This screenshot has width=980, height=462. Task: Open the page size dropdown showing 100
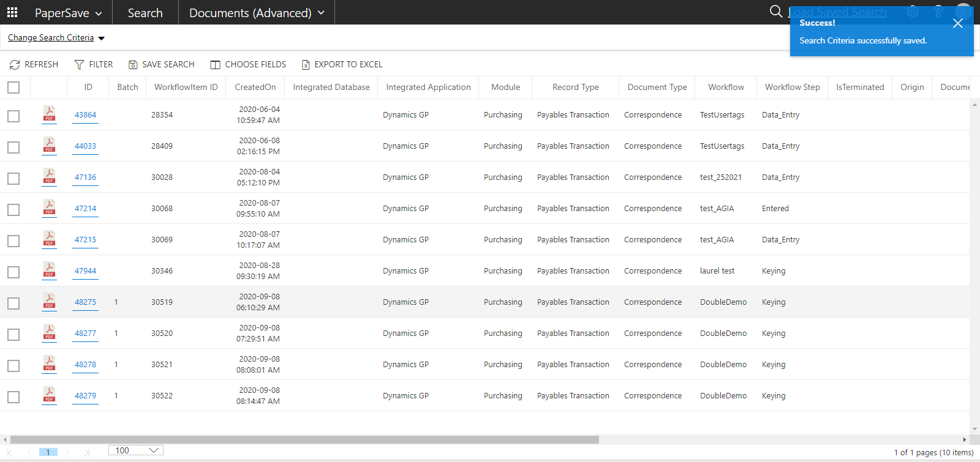pyautogui.click(x=136, y=450)
